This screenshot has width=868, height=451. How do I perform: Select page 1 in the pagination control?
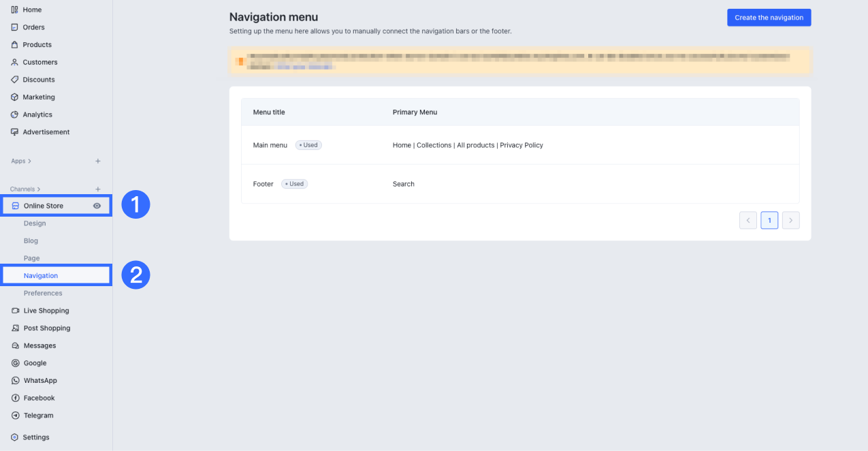pyautogui.click(x=769, y=219)
